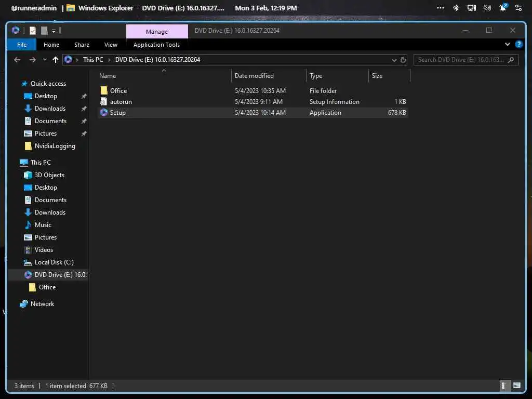The width and height of the screenshot is (532, 399).
Task: Click the Properties quick access toolbar icon
Action: (x=33, y=31)
